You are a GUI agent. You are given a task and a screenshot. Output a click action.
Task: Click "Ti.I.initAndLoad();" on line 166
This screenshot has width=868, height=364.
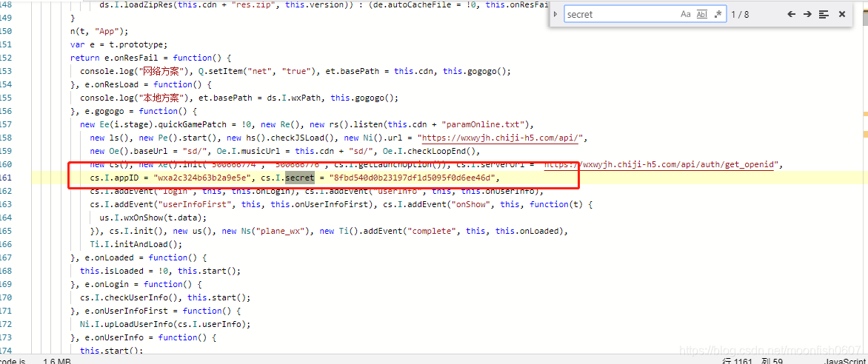(x=136, y=244)
